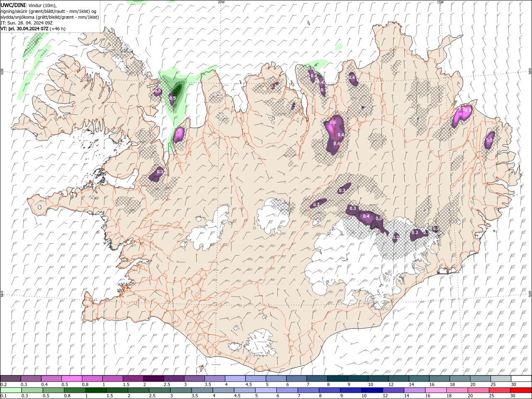This screenshot has width=532, height=399.
Task: Click the 20W longitude label
Action: click(221, 2)
